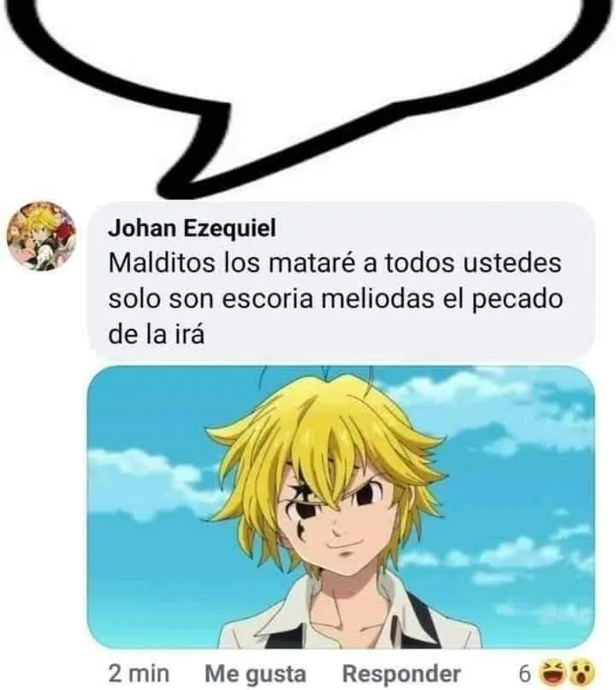Viewport: 616px width, 690px height.
Task: Click the gray comment text bubble
Action: (x=341, y=282)
